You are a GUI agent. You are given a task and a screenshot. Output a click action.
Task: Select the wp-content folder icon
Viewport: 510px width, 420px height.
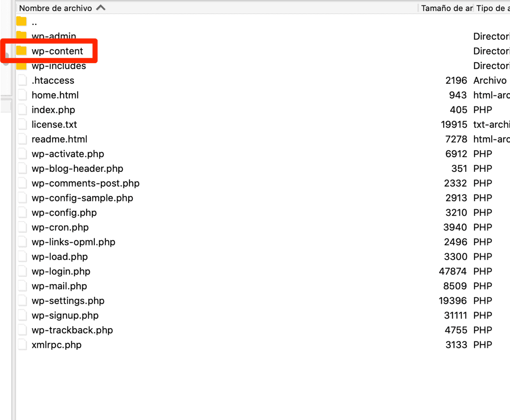(22, 51)
